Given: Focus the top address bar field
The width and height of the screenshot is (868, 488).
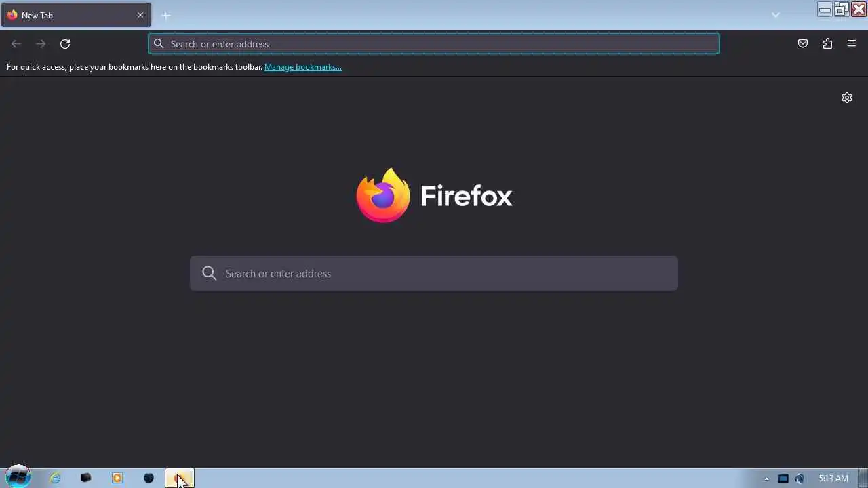Looking at the screenshot, I should coord(434,44).
